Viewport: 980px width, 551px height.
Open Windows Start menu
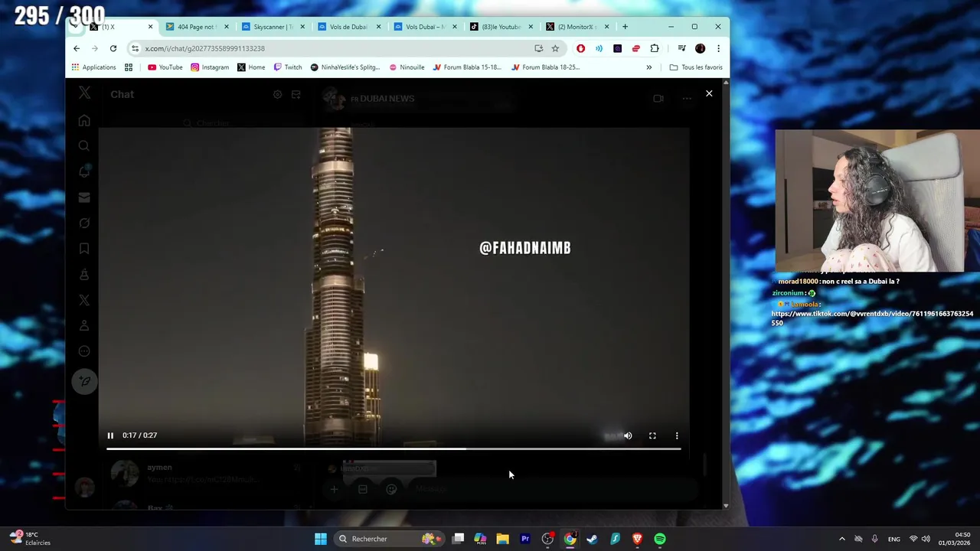321,539
